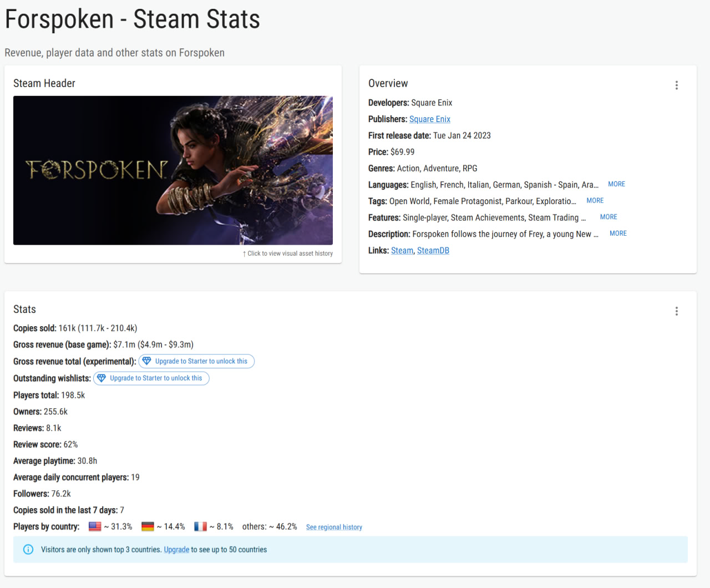
Task: Select the Copies sold value 161k
Action: (x=67, y=328)
